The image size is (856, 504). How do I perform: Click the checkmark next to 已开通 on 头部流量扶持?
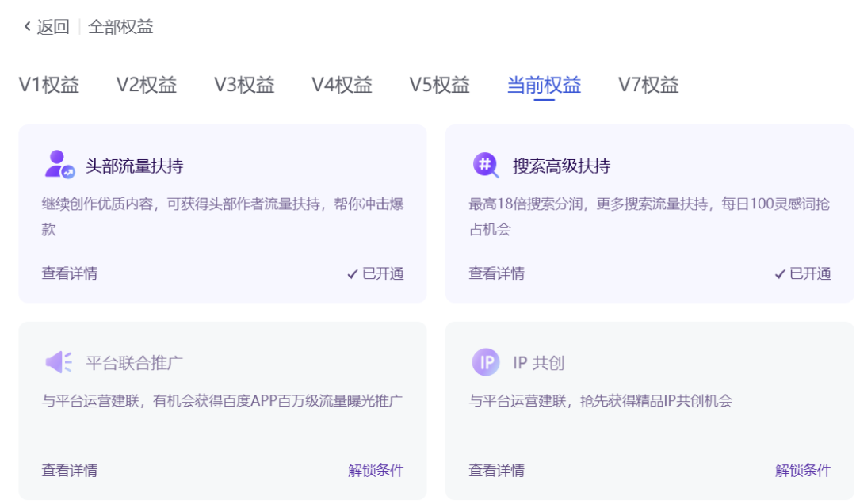[353, 273]
